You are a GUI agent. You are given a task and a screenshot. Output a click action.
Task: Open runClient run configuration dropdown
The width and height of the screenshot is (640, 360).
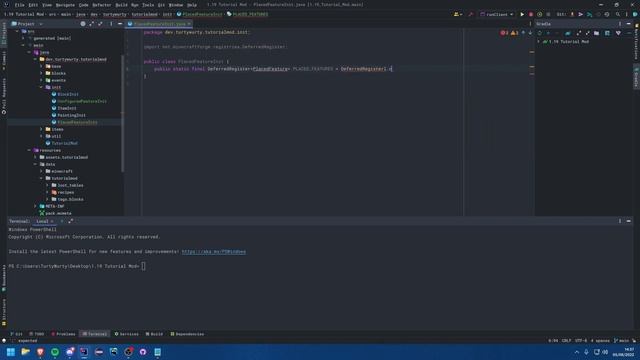(x=497, y=14)
